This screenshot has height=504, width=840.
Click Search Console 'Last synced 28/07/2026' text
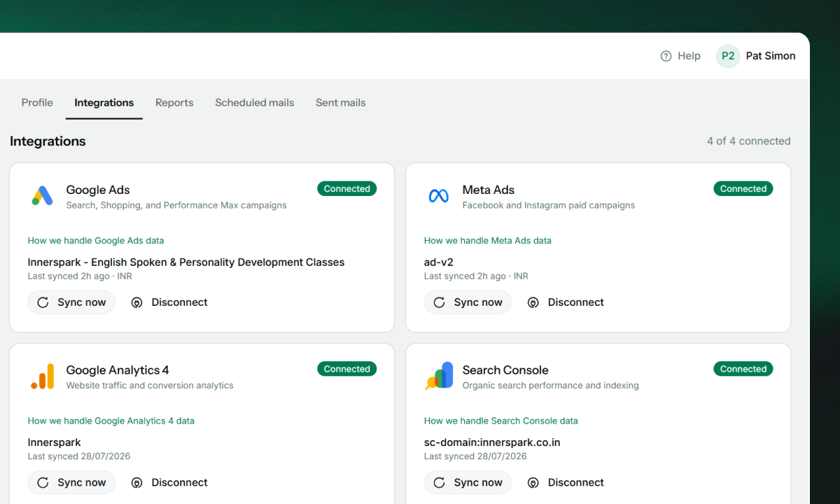(x=475, y=456)
